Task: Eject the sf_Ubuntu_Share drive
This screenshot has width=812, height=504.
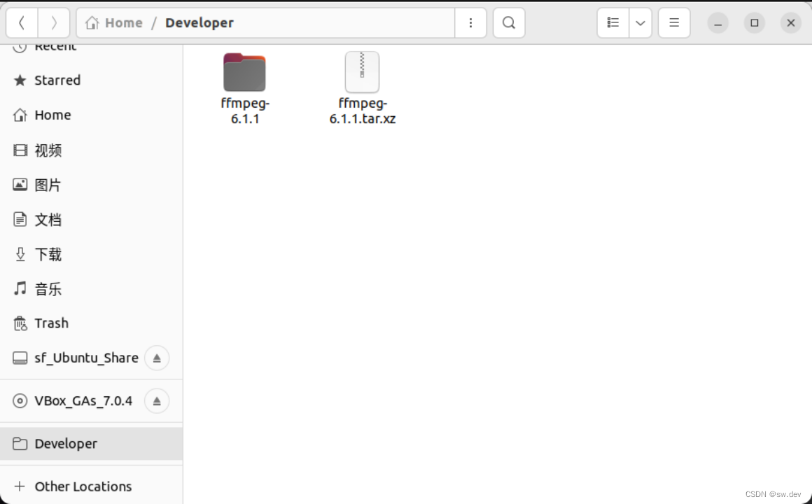Action: (x=156, y=358)
